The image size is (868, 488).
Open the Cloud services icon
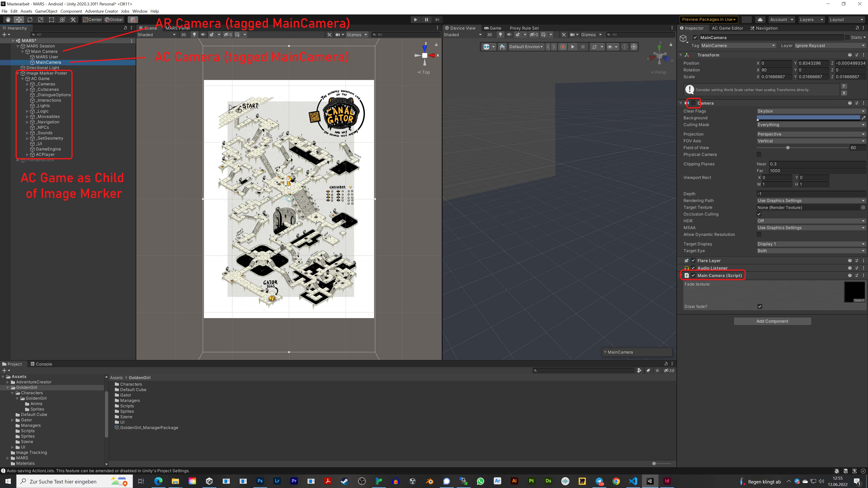pyautogui.click(x=760, y=19)
